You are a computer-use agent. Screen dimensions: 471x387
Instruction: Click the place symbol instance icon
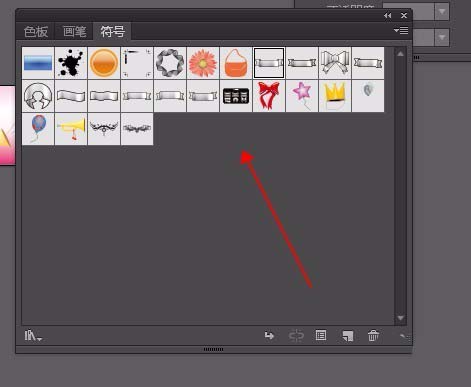(x=269, y=336)
